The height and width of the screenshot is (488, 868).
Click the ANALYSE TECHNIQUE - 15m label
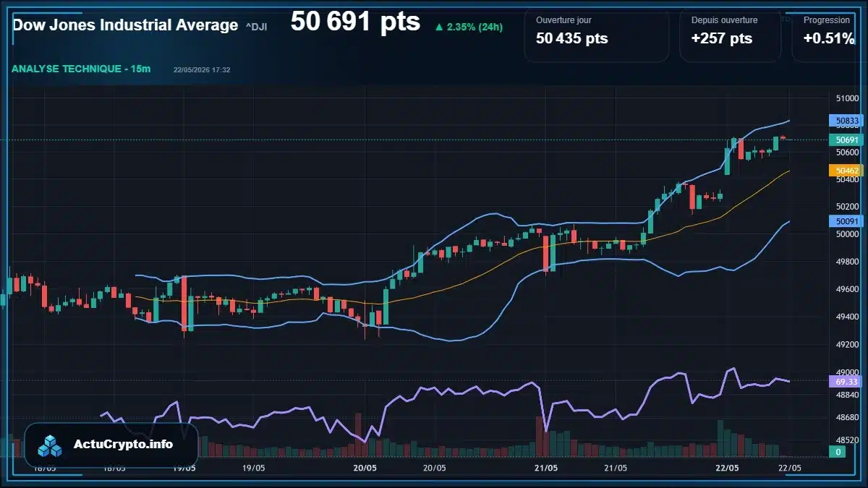[x=81, y=69]
